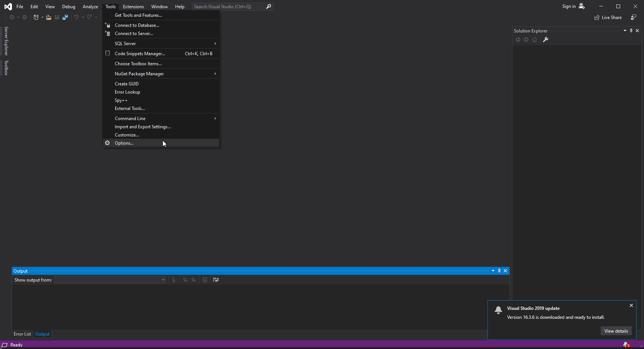Open the Extensions menu
This screenshot has width=644, height=349.
coord(133,7)
